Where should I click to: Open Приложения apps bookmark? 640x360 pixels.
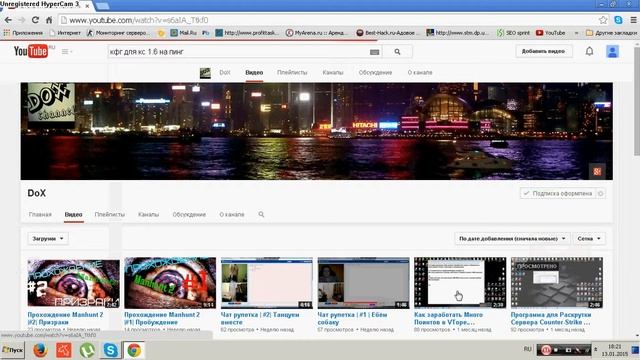[23, 33]
